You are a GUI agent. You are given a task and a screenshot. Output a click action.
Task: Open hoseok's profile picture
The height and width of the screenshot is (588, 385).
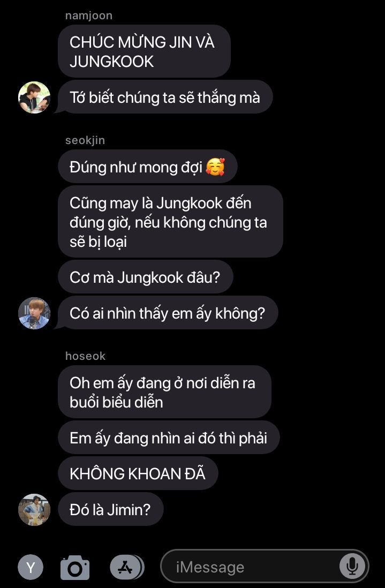tap(34, 510)
